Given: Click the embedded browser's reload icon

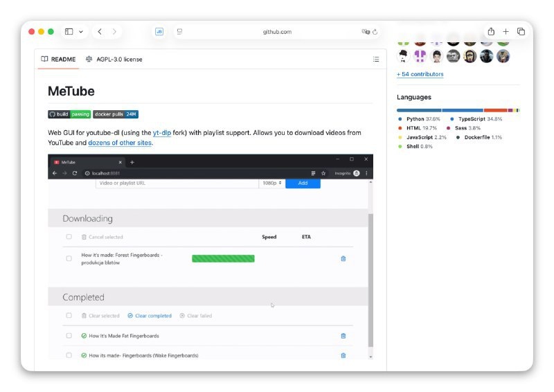Looking at the screenshot, I should pyautogui.click(x=75, y=173).
